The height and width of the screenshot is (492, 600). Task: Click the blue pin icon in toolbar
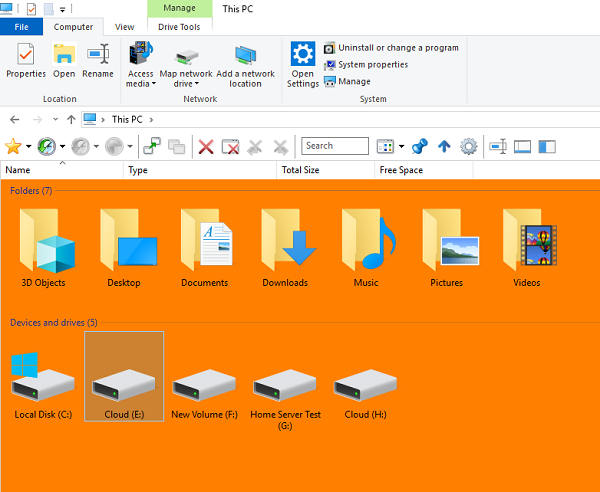click(420, 147)
